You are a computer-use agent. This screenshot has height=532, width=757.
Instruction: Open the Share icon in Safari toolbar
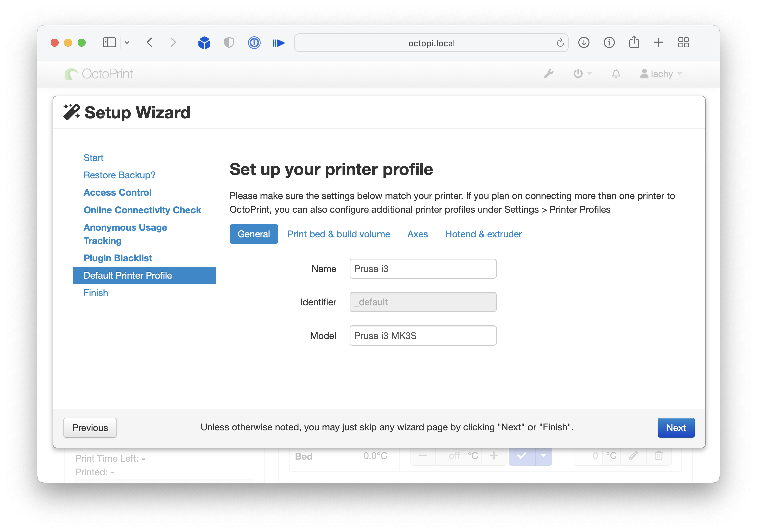pos(634,42)
